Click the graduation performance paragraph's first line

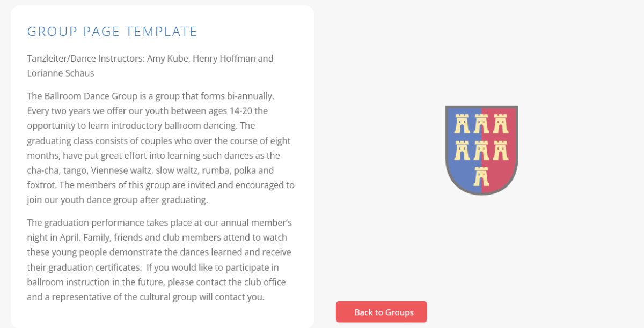coord(159,222)
